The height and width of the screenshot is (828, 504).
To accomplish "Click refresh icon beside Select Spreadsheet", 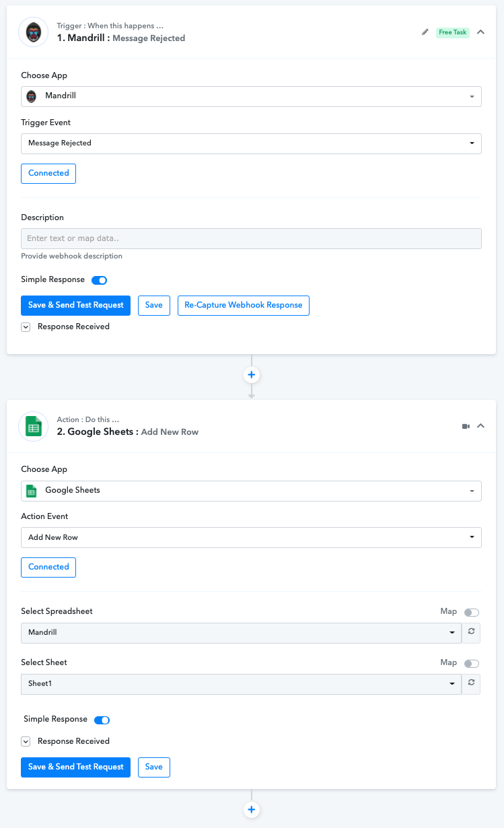I will pos(471,632).
